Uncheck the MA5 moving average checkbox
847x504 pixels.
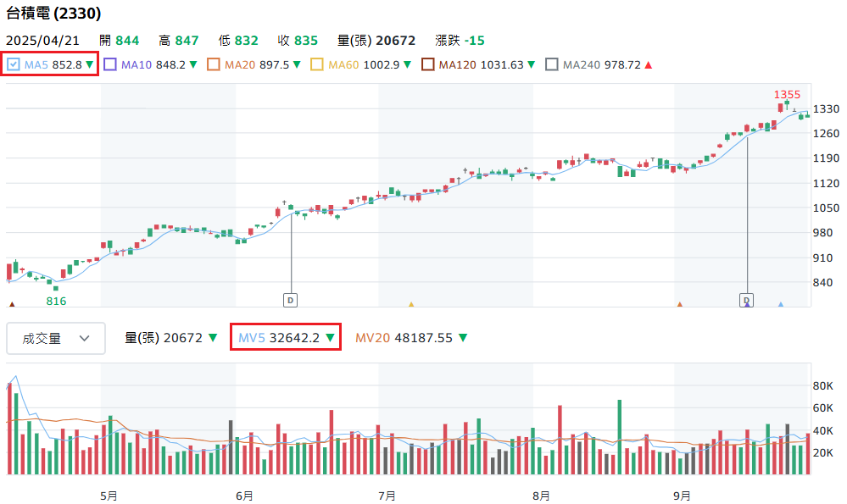tap(14, 64)
